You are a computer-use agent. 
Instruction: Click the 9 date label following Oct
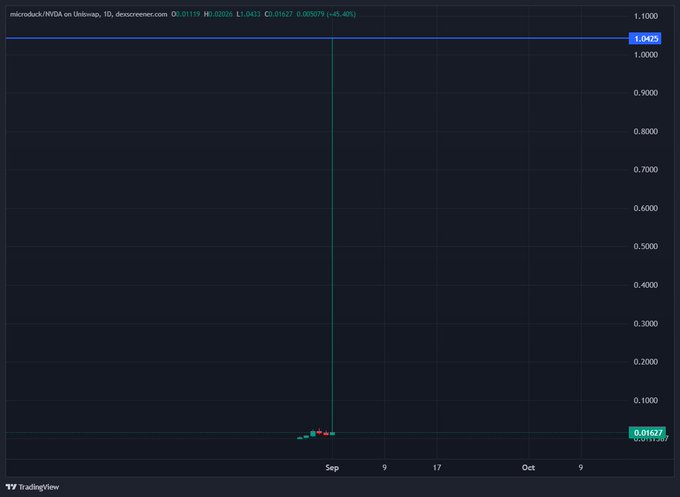(581, 468)
